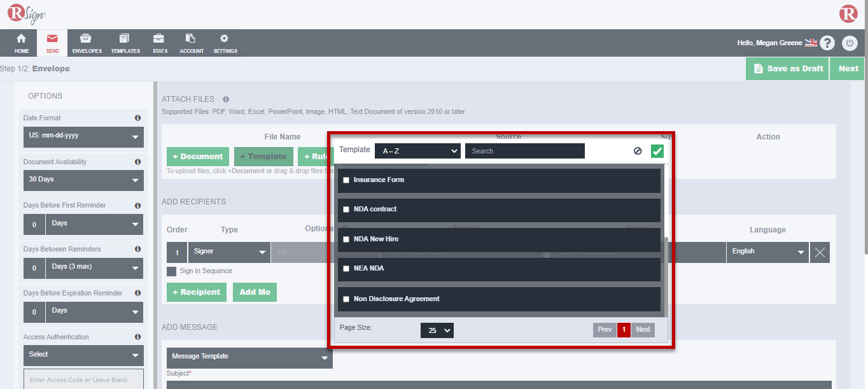Open Settings from the nav bar
Screen dimensions: 868x389
coord(225,43)
